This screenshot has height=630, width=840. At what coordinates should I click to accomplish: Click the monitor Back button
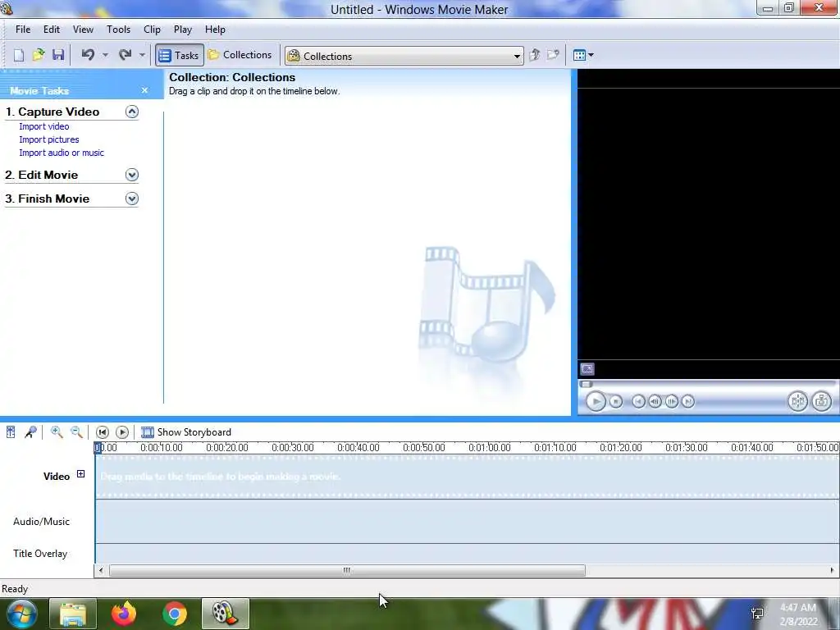click(x=638, y=401)
